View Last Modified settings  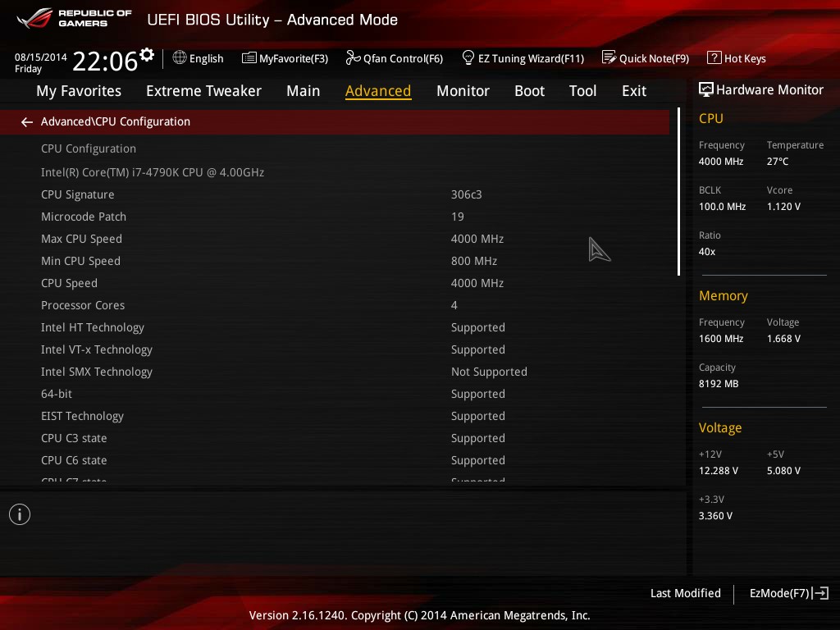point(685,593)
